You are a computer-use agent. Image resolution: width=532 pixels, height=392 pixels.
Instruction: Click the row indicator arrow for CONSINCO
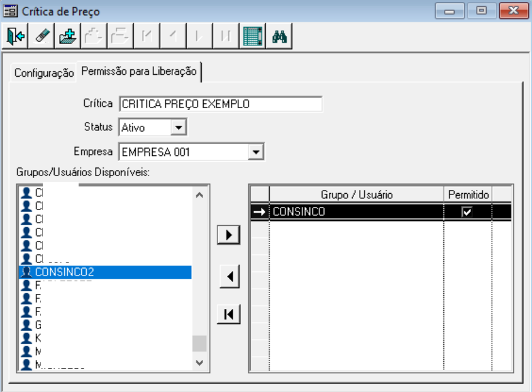coord(260,212)
